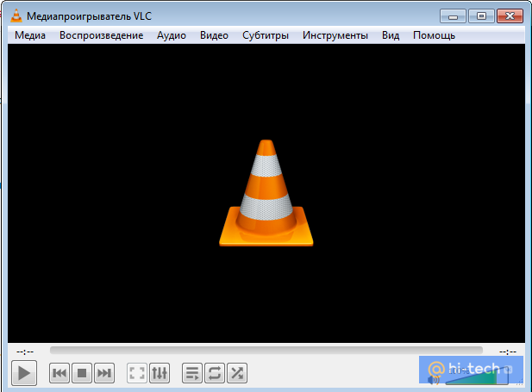This screenshot has width=532, height=392.
Task: Click the VLC cone title bar icon
Action: (16, 16)
